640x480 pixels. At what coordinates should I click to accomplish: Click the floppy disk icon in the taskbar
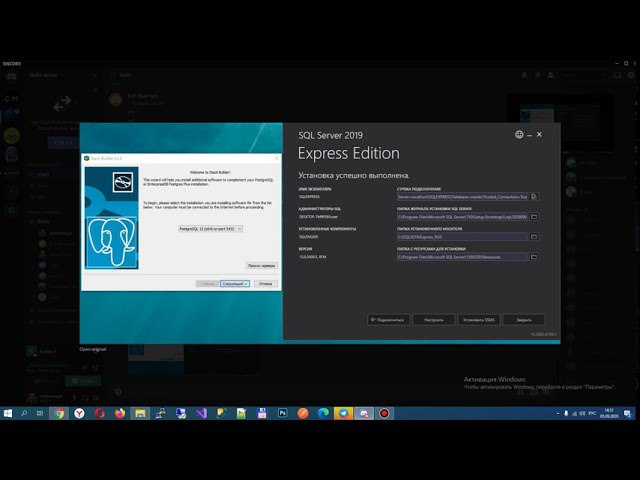click(x=262, y=413)
